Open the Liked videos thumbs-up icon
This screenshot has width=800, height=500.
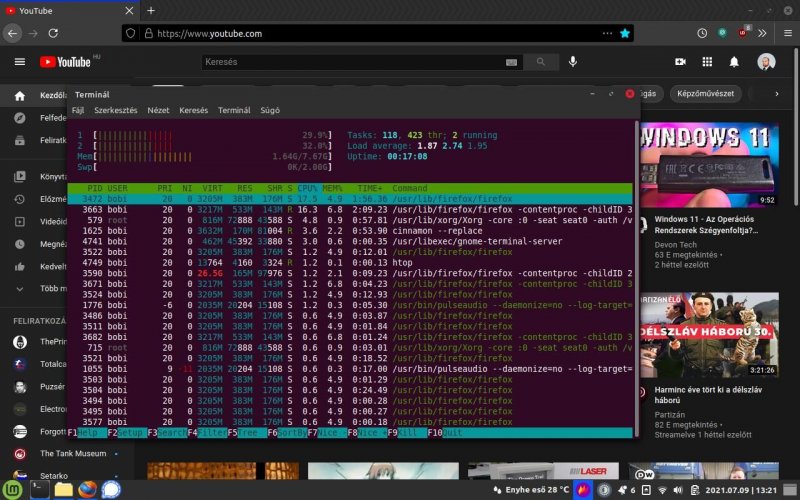20,266
